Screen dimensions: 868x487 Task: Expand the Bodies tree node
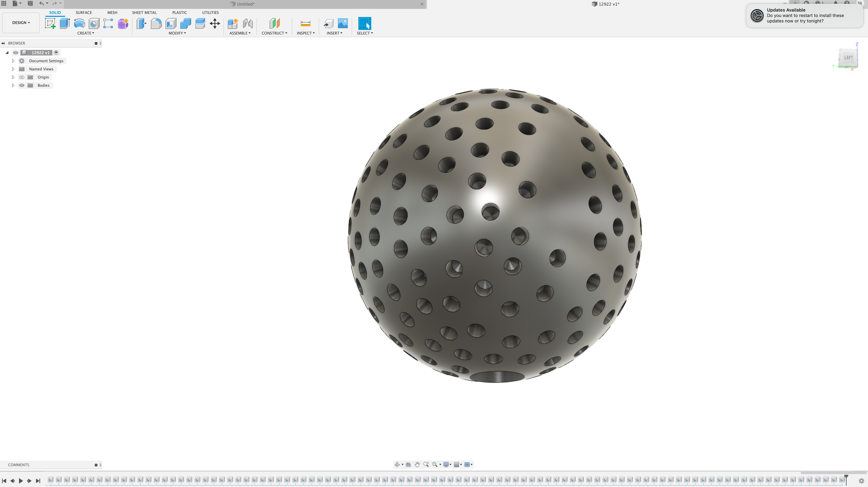(13, 85)
